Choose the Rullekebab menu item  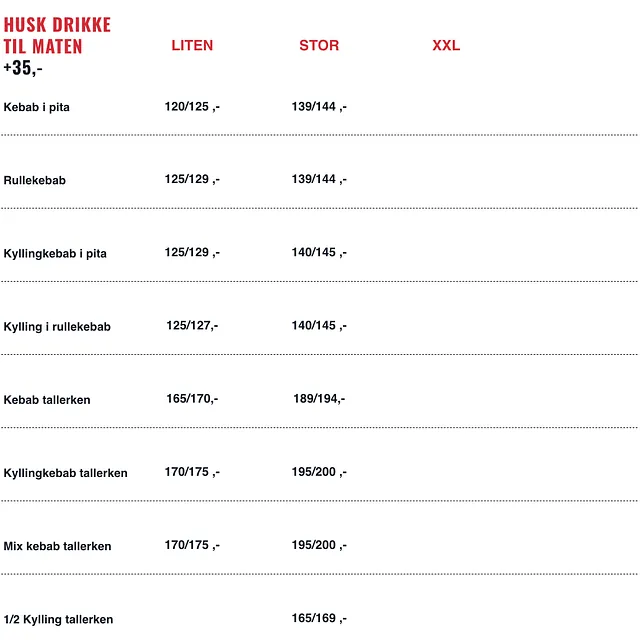35,181
